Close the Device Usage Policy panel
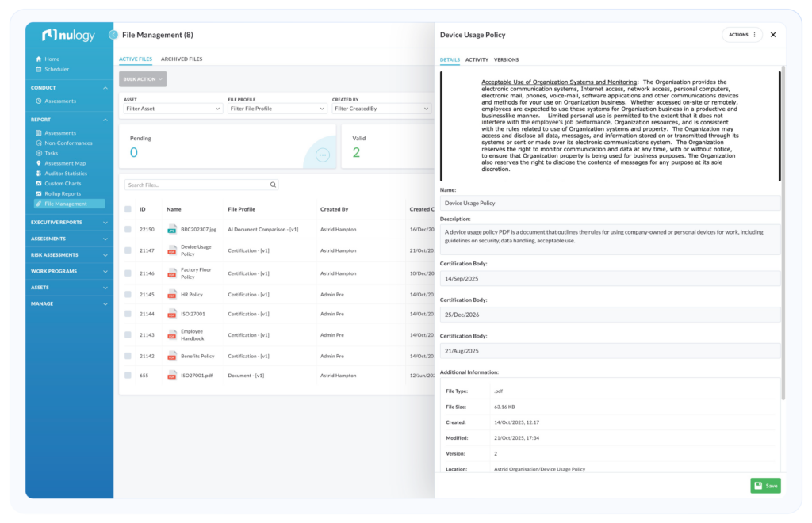This screenshot has width=812, height=523. (x=773, y=35)
